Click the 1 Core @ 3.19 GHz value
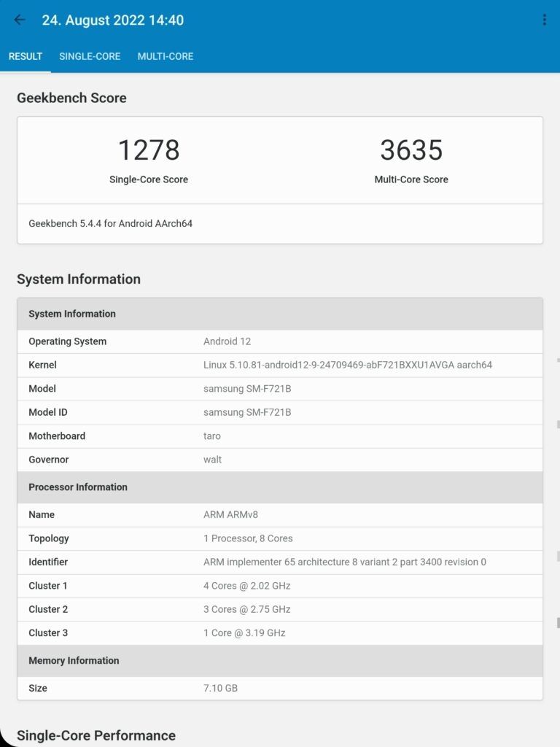560x747 pixels. click(x=244, y=633)
